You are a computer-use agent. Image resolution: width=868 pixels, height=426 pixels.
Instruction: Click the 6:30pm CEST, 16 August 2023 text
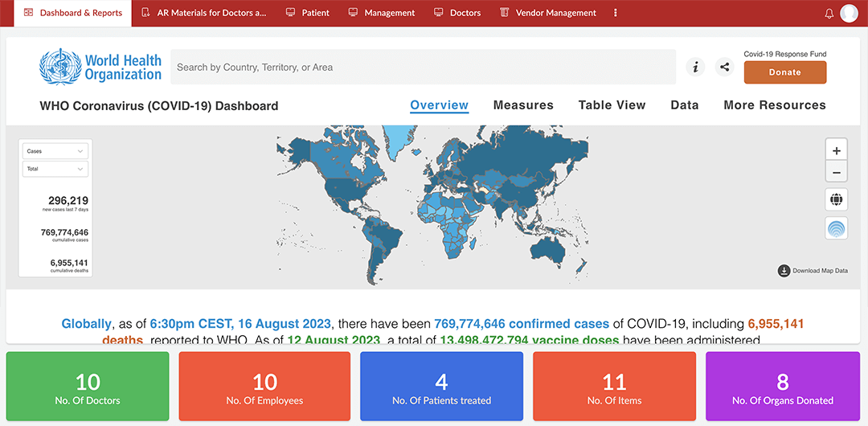pyautogui.click(x=240, y=323)
